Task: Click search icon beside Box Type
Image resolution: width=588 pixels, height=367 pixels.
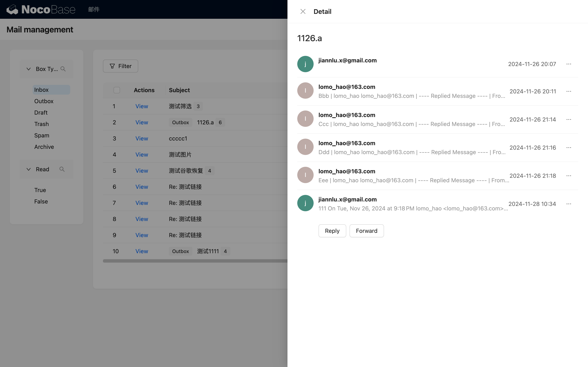Action: [x=63, y=69]
